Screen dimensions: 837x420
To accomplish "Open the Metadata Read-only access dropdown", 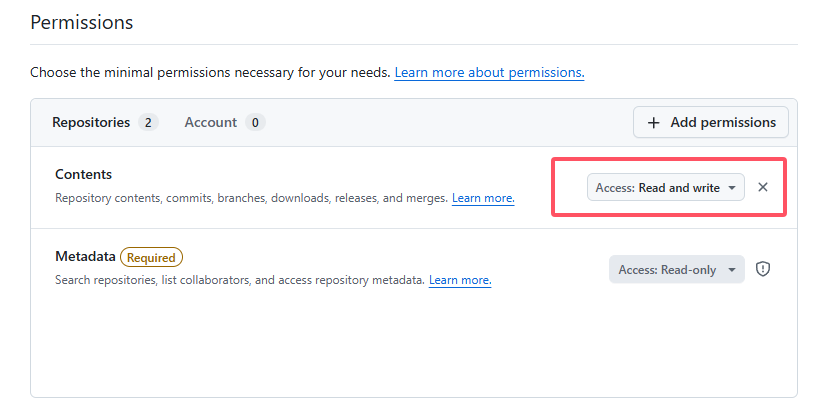I will [x=676, y=270].
